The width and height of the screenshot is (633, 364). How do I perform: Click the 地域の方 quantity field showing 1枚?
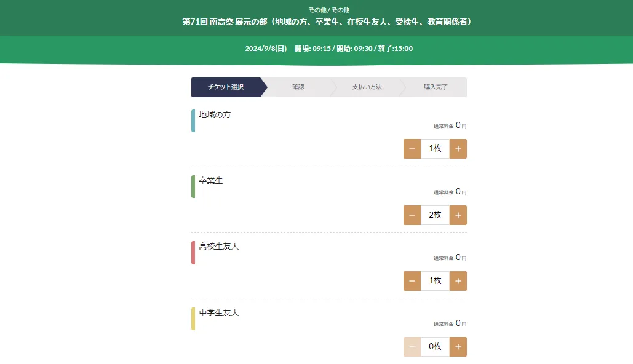click(435, 149)
